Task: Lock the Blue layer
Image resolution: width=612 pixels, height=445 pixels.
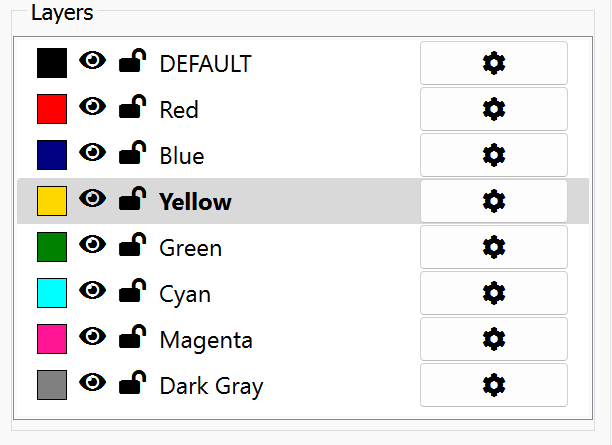Action: [x=132, y=152]
